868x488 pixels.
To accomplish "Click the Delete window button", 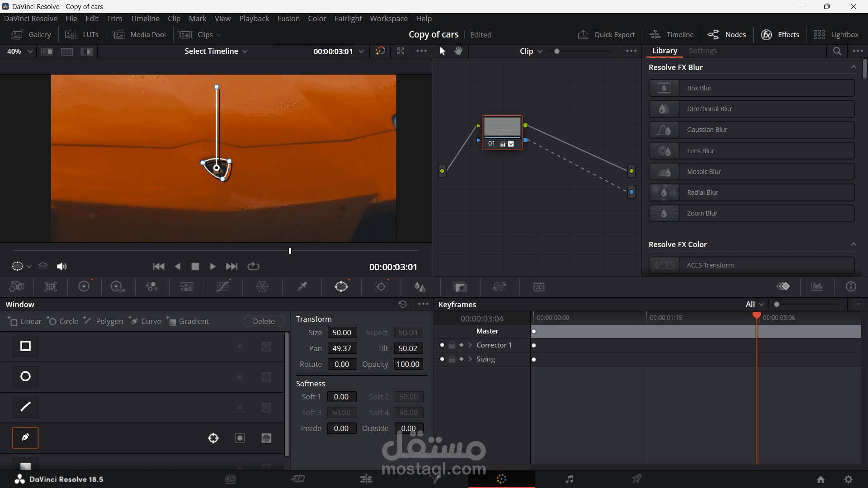I will [264, 321].
